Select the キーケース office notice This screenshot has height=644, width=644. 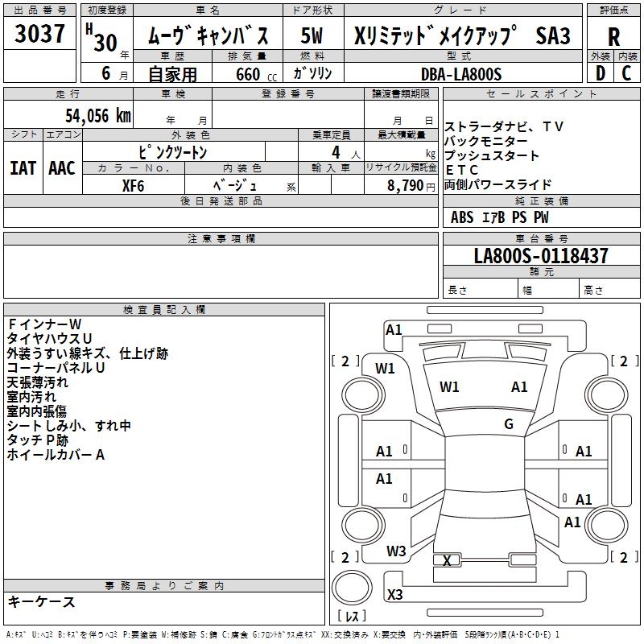[41, 601]
